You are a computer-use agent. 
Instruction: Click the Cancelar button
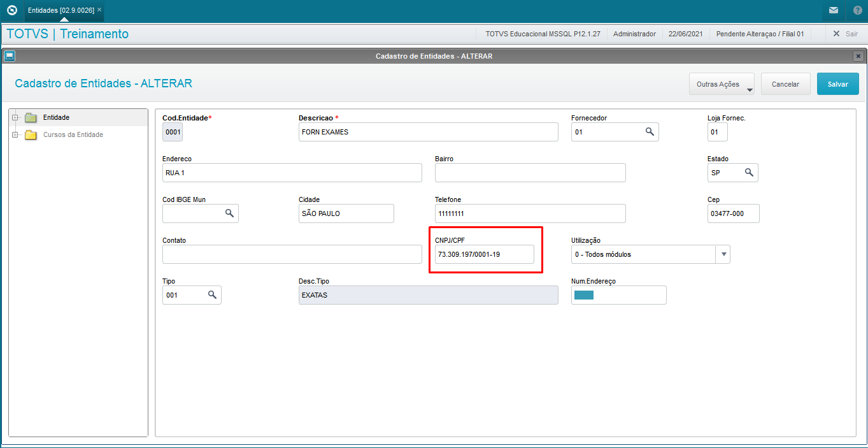(785, 84)
